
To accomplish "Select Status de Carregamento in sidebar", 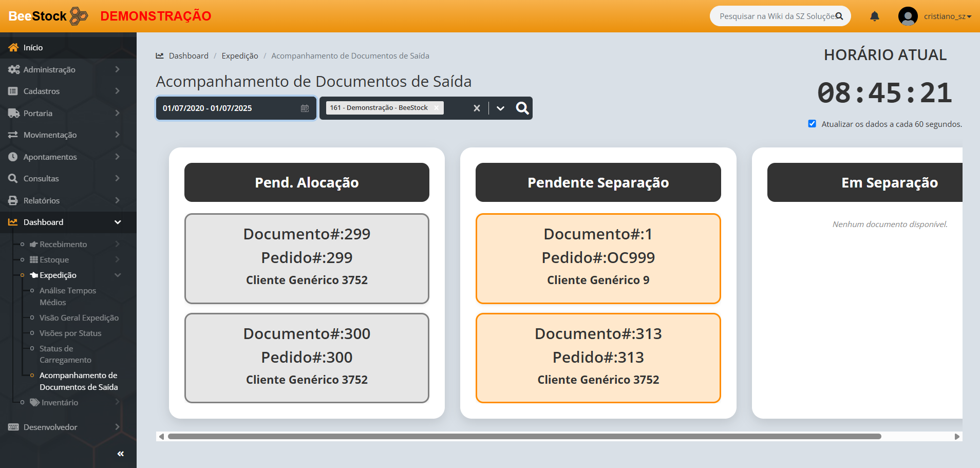I will (65, 354).
